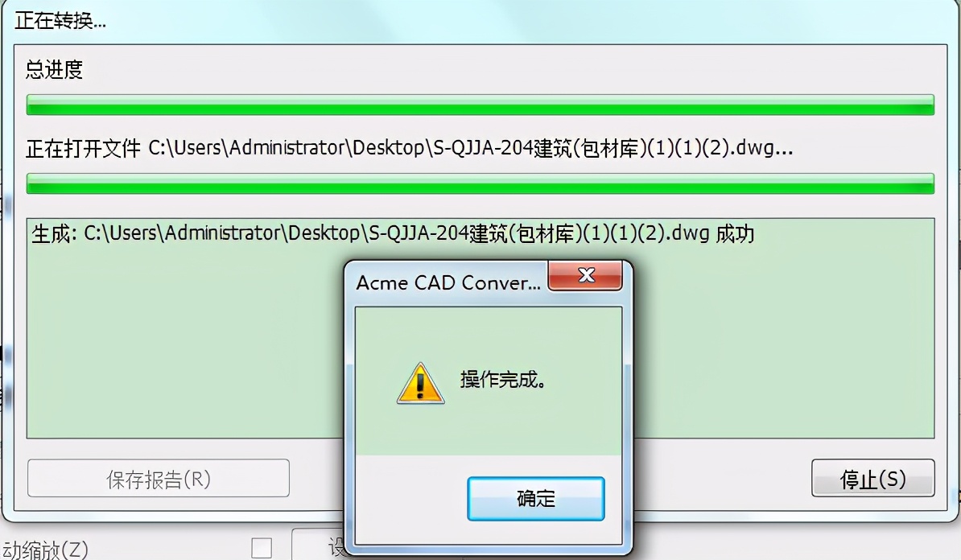Viewport: 961px width, 560px height.
Task: Click the 总进度 label
Action: 54,69
